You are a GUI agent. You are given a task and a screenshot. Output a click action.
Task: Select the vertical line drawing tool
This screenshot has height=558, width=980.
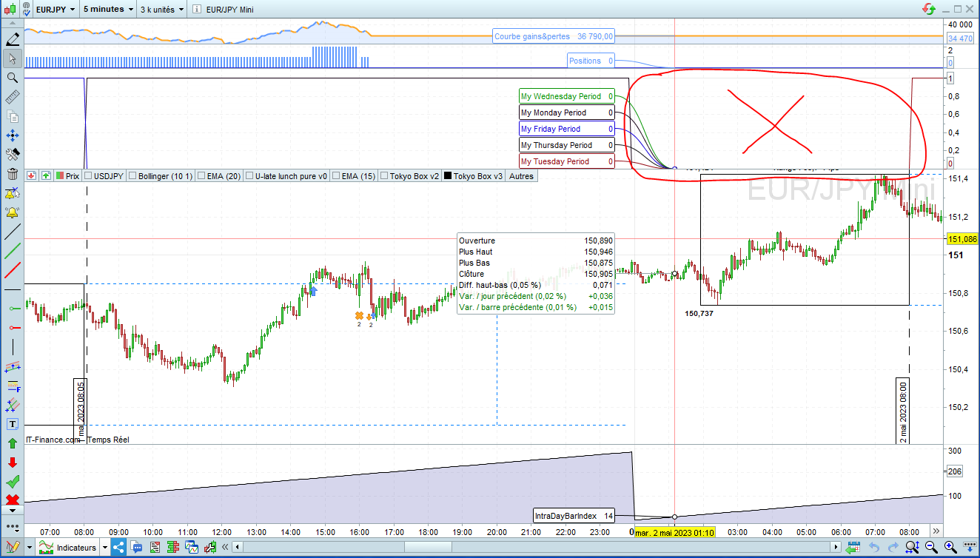pos(12,347)
